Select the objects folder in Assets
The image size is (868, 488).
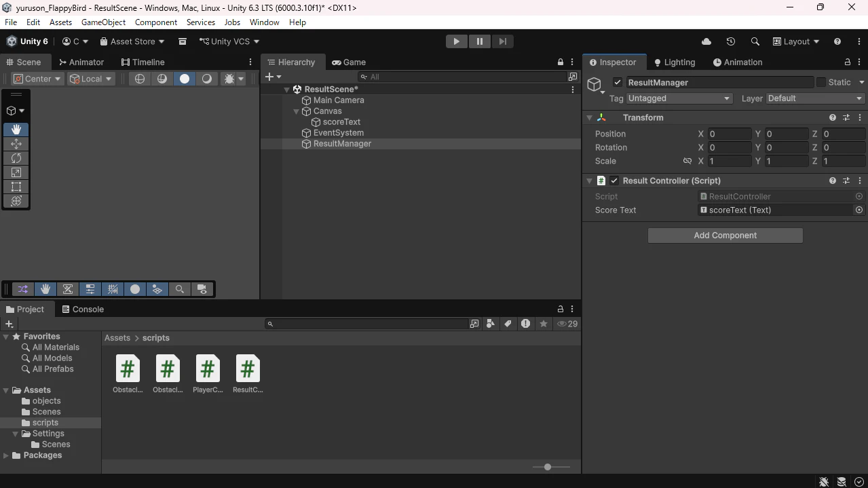(46, 401)
